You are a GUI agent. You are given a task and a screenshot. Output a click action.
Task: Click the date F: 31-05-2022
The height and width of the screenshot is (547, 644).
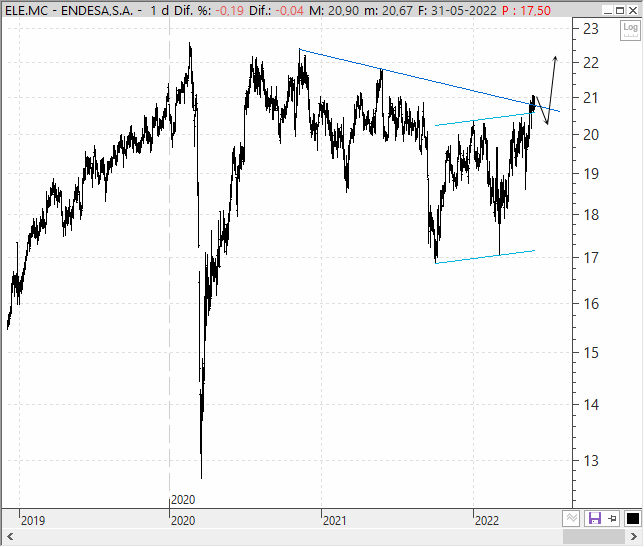[x=457, y=10]
